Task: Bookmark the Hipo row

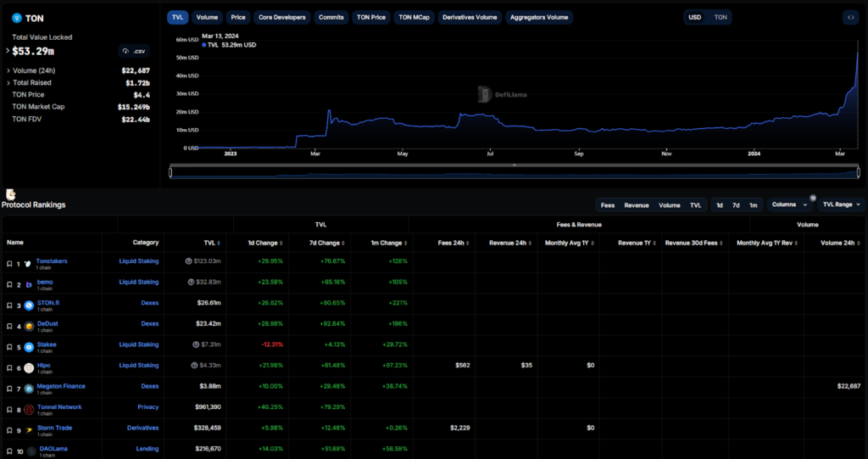Action: coord(9,368)
